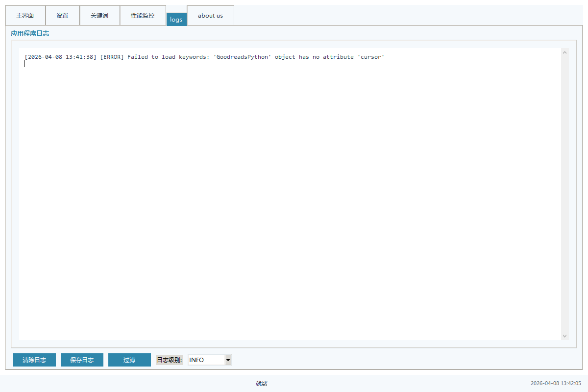Open the 设置 tab
Viewport: 588px width, 392px height.
[62, 16]
